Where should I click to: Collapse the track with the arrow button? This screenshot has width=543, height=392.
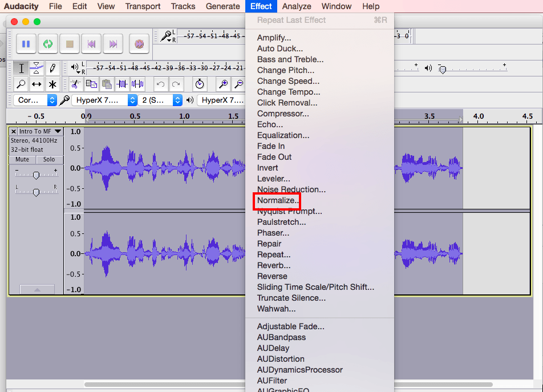point(37,289)
